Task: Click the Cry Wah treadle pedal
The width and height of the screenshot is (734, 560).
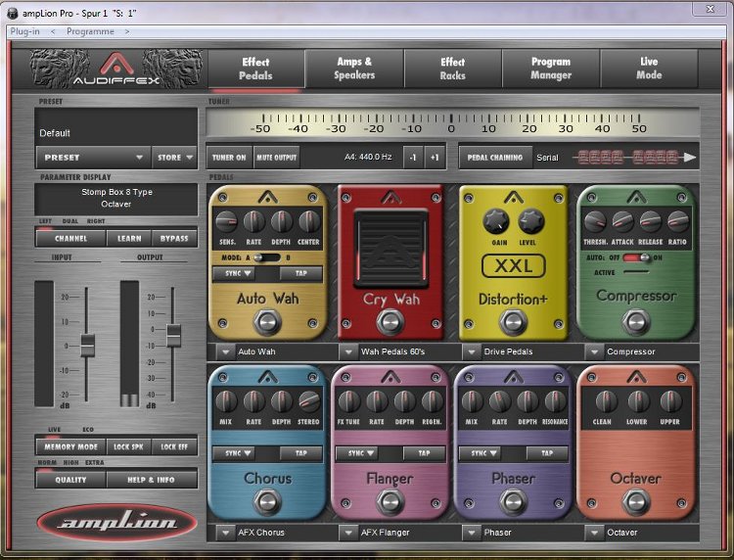Action: click(x=390, y=248)
